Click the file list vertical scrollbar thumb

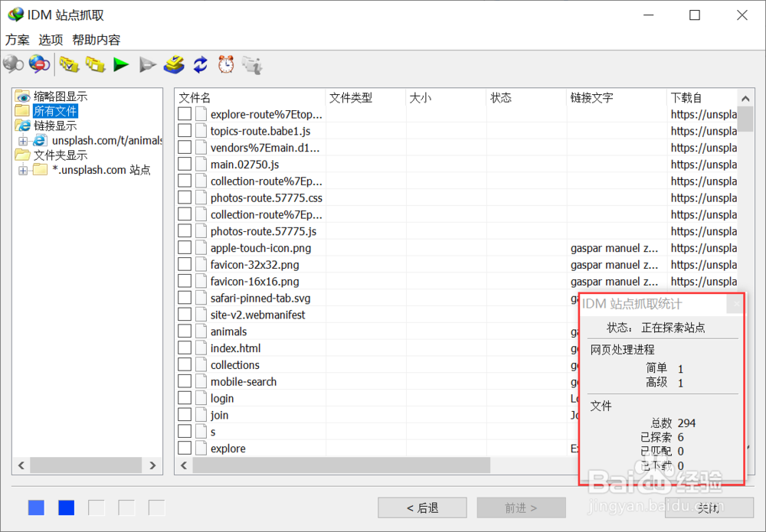[745, 119]
